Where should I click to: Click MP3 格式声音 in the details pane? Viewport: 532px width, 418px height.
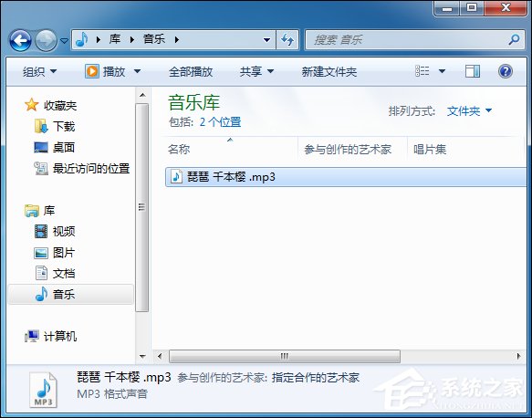(112, 394)
